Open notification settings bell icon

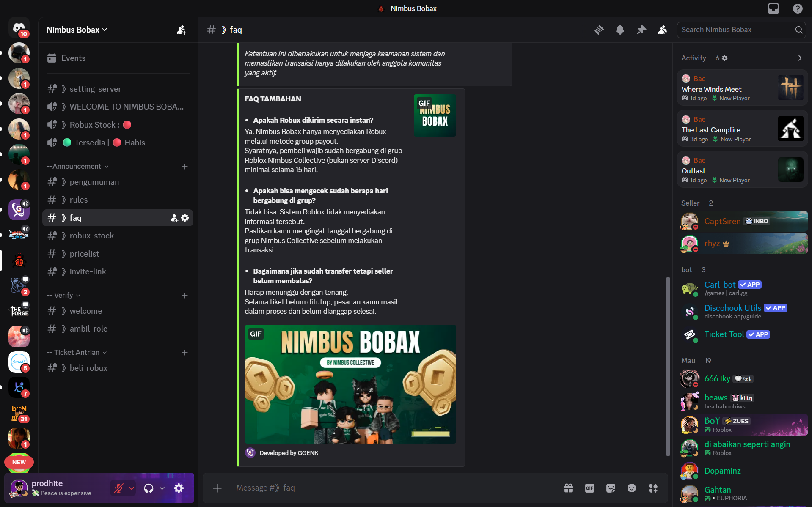(620, 30)
